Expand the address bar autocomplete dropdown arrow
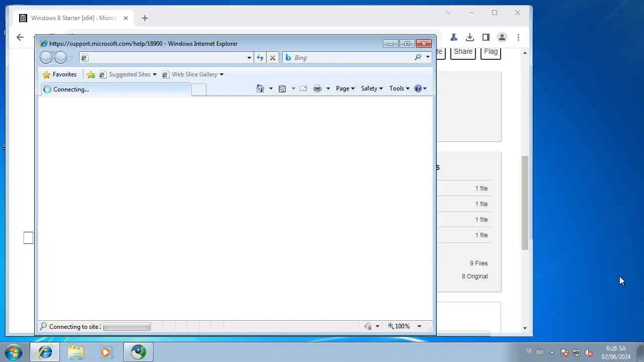 point(249,57)
